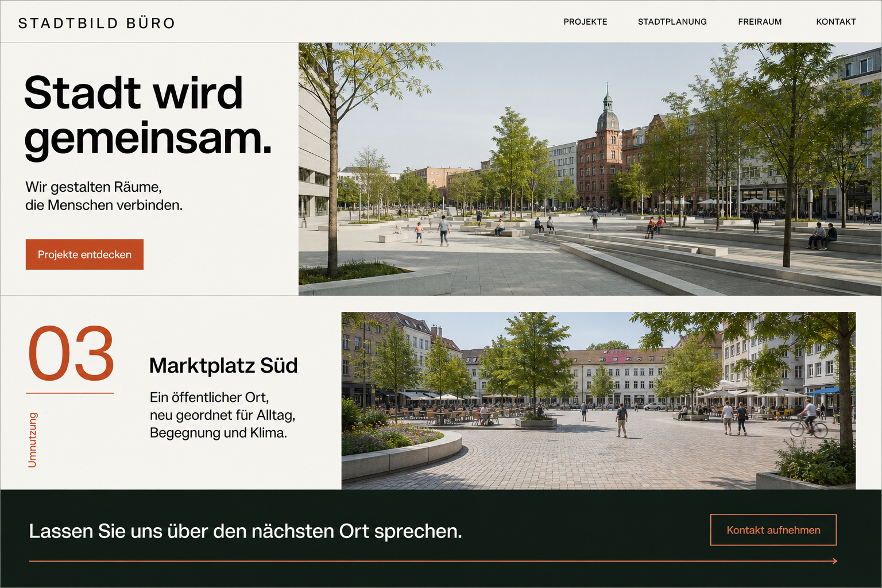Click the Kontakt aufnehmen button

[x=773, y=530]
